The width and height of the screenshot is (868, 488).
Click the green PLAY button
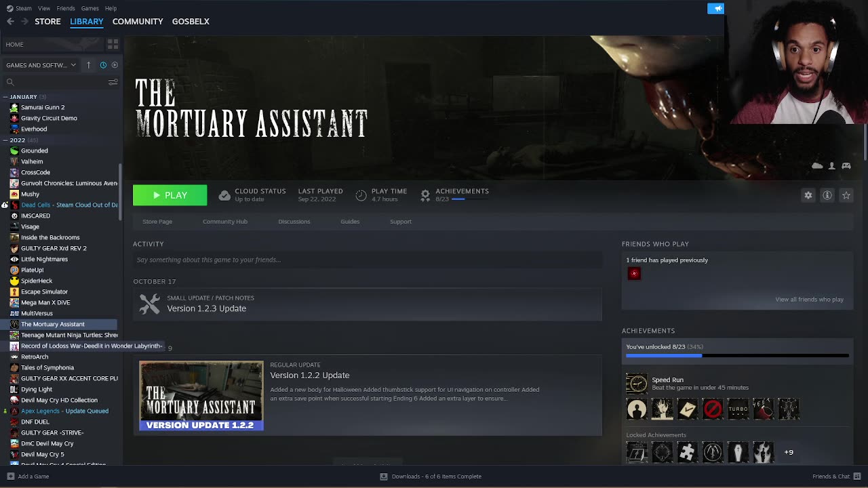tap(170, 195)
